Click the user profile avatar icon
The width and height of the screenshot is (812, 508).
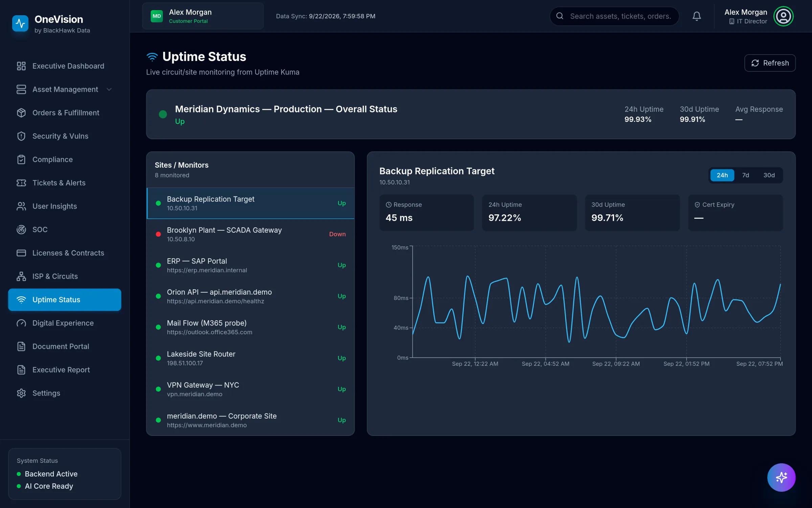coord(783,16)
